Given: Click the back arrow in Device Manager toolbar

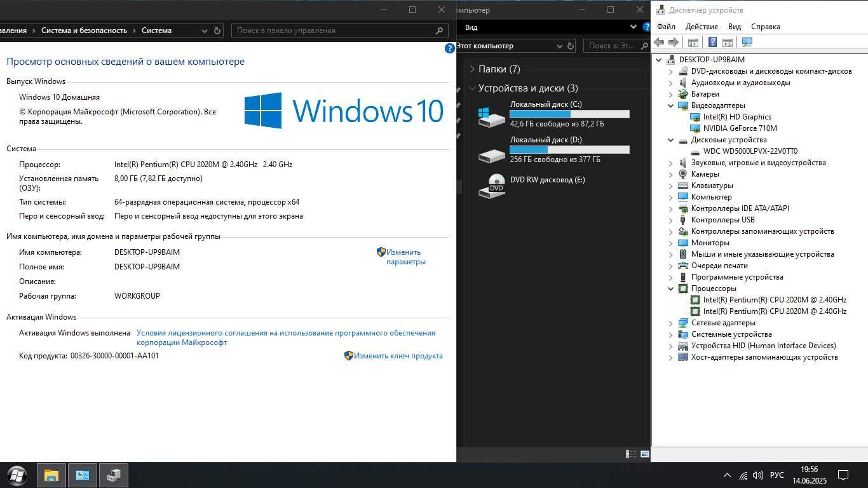Looking at the screenshot, I should coord(659,42).
